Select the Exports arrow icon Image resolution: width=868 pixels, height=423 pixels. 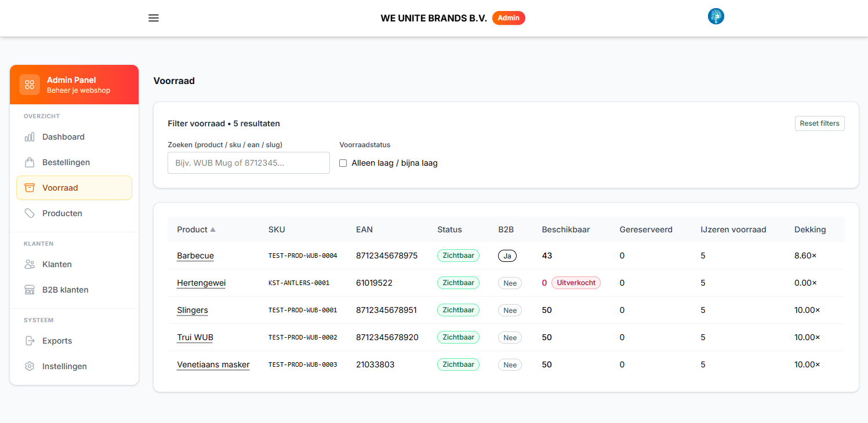(x=29, y=341)
